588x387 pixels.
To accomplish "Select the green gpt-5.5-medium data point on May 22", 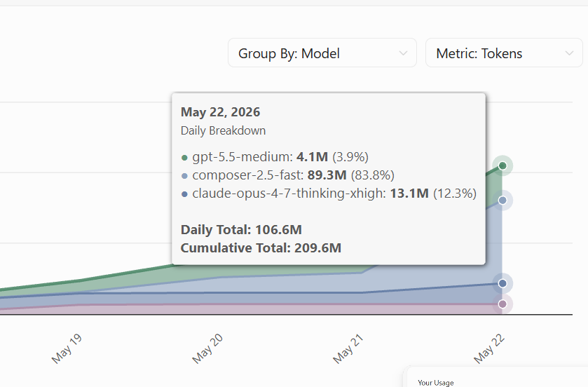I will (502, 165).
